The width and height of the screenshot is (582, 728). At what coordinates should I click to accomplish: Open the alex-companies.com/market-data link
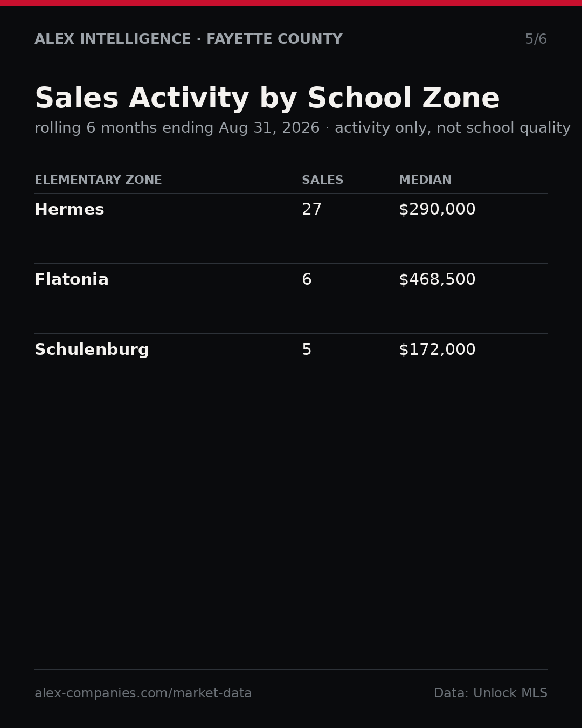click(x=143, y=693)
